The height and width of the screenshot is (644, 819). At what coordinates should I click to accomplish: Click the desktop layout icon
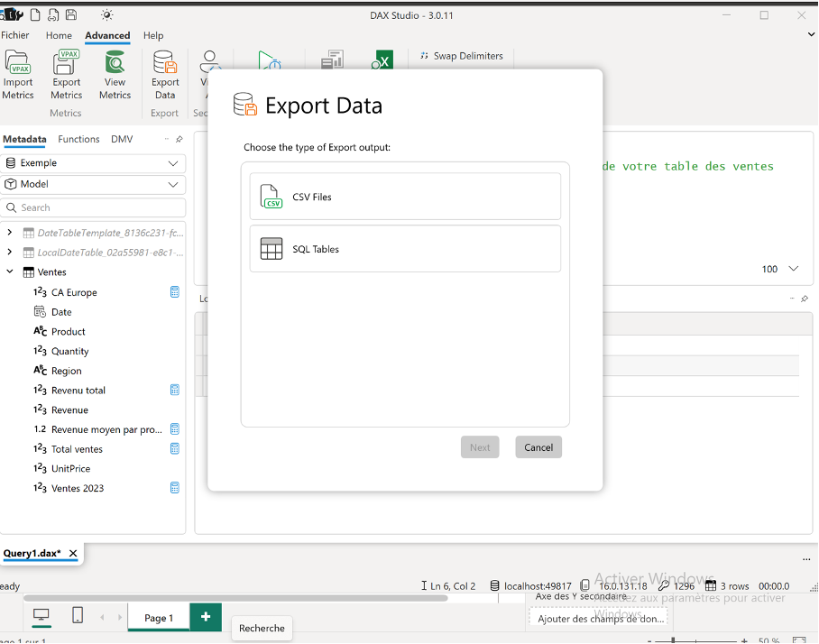click(x=41, y=615)
